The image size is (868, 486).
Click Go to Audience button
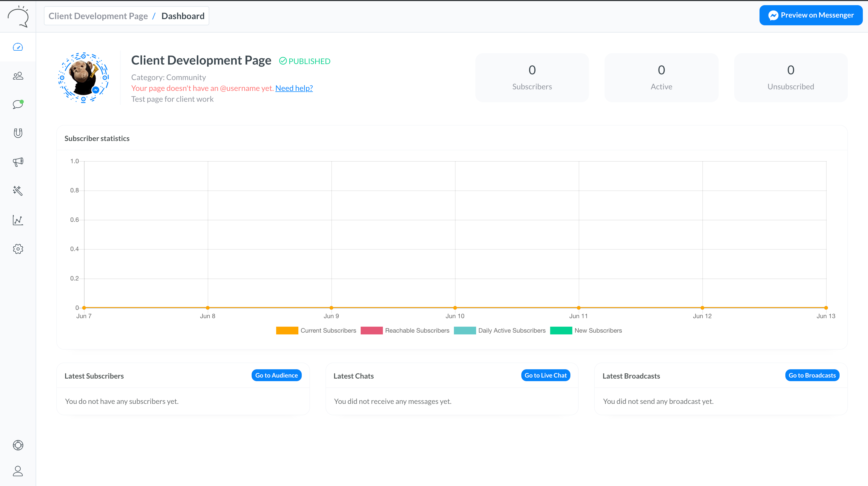[x=276, y=375]
